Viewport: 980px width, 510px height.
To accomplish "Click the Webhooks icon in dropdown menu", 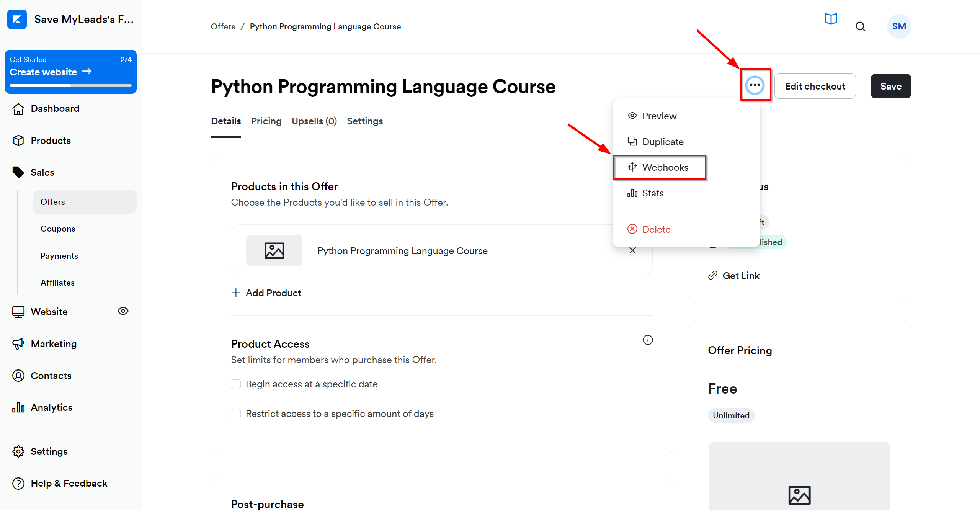I will tap(632, 167).
